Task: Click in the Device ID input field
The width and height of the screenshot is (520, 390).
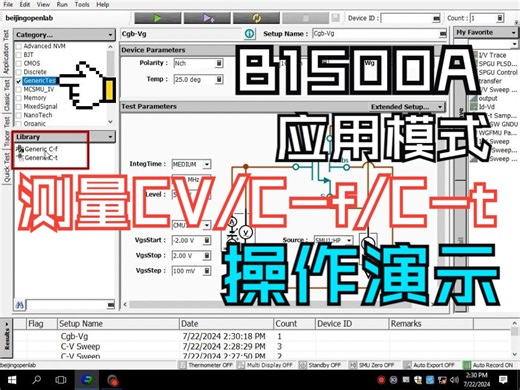Action: click(x=406, y=18)
